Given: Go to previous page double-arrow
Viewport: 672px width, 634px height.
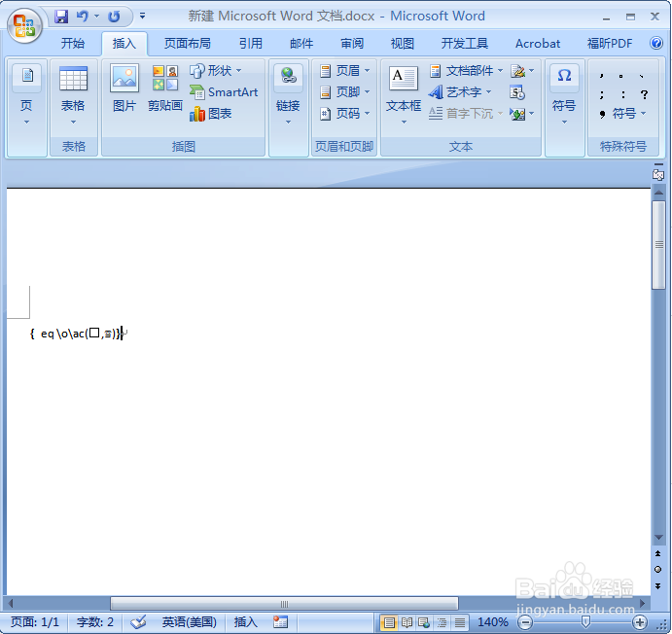Looking at the screenshot, I should click(657, 553).
